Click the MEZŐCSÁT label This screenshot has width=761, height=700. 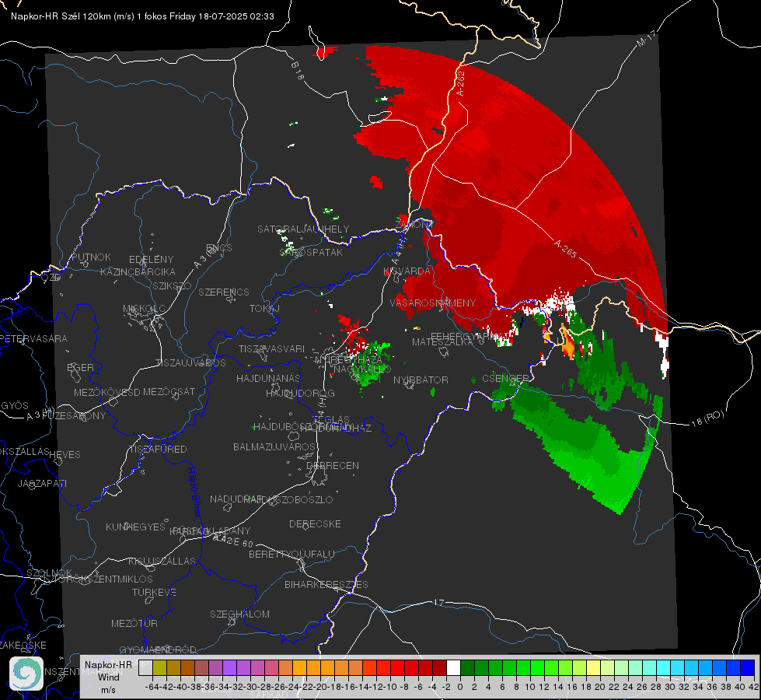[169, 391]
